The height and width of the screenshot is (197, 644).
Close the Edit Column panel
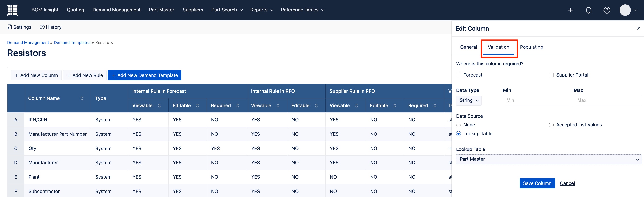point(639,28)
